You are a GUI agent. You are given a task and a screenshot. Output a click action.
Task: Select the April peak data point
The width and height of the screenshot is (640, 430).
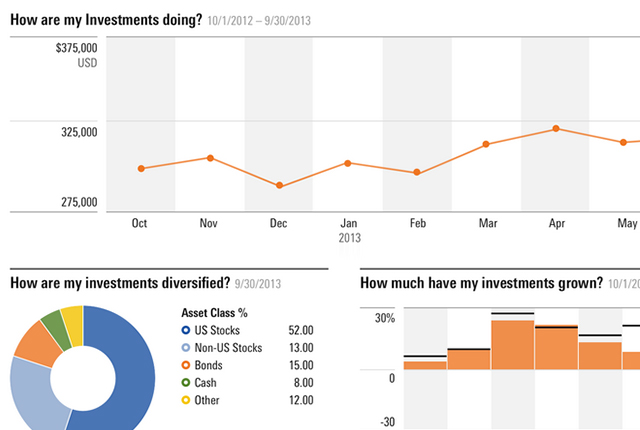coord(556,128)
